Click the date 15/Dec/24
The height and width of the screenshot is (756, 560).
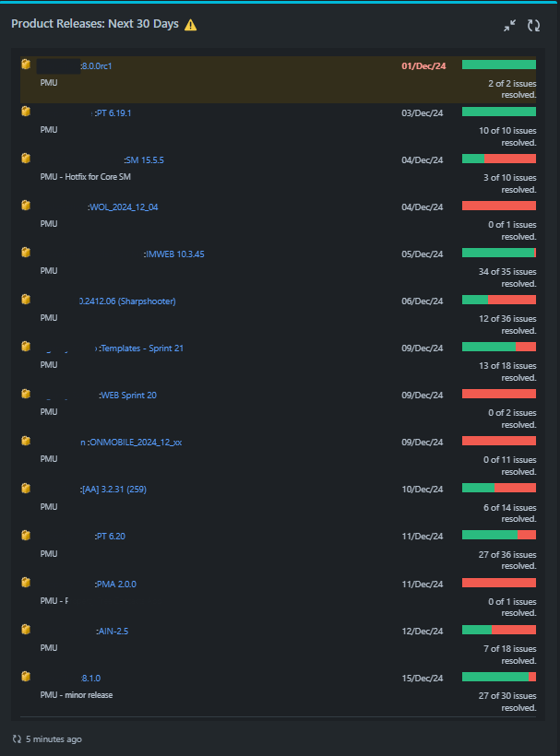tap(422, 679)
